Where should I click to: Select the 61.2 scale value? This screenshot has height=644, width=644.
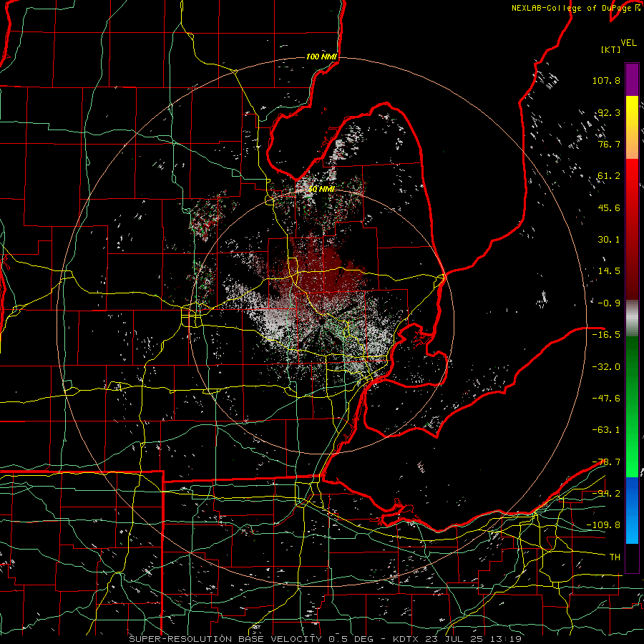coord(609,176)
